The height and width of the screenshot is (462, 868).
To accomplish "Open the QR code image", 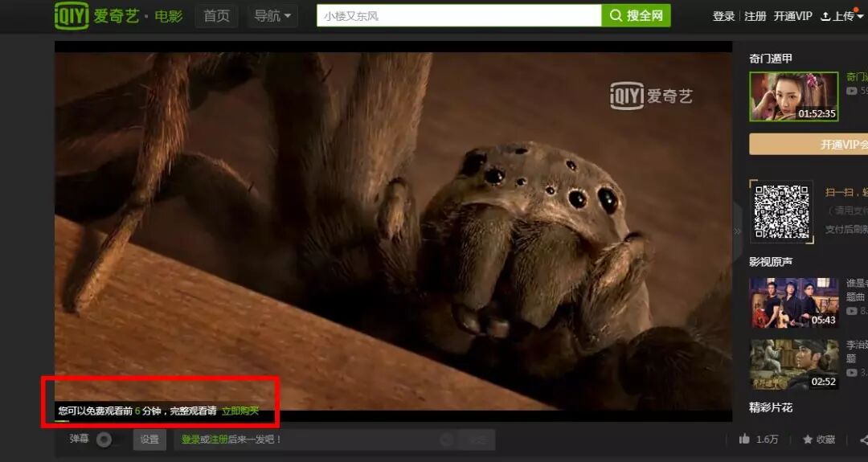I will [x=782, y=212].
